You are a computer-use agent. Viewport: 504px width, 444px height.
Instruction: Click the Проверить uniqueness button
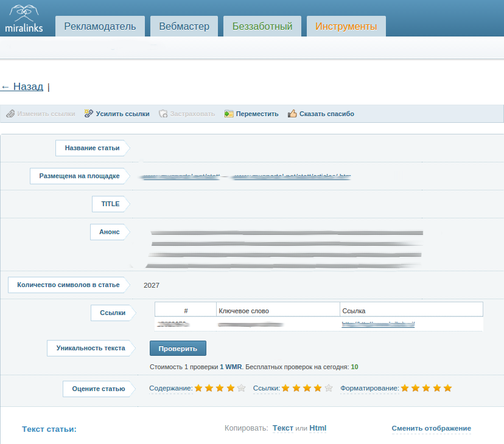click(178, 349)
